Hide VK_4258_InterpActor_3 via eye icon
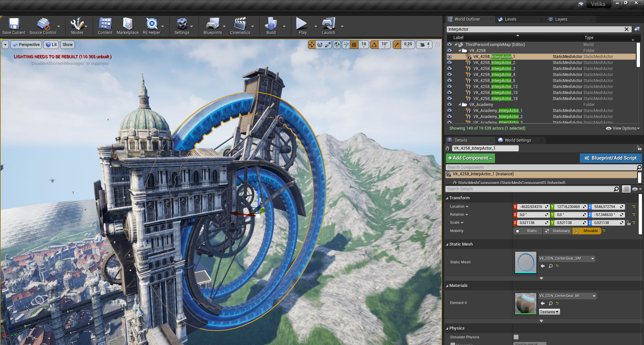644x345 pixels. [449, 69]
